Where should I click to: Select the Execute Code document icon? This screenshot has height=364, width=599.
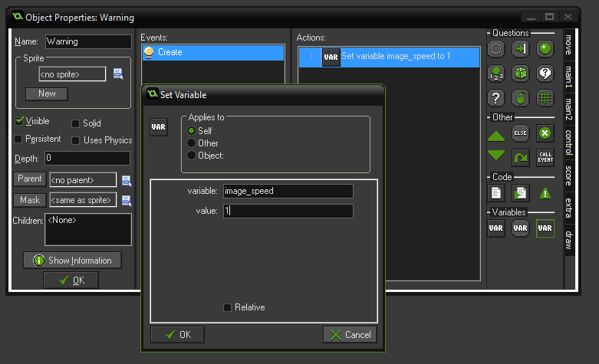[x=496, y=193]
